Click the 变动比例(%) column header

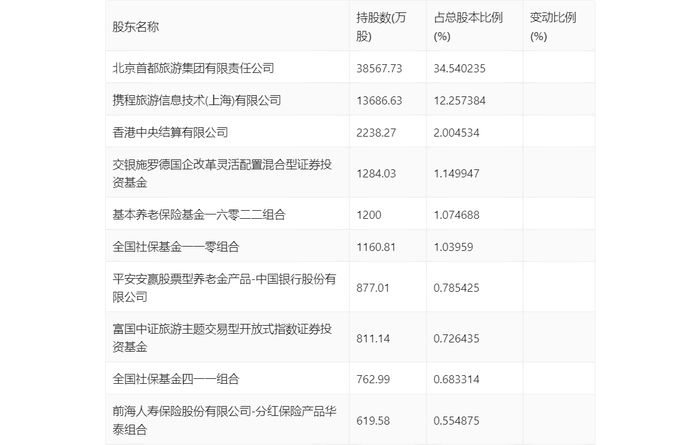[553, 27]
